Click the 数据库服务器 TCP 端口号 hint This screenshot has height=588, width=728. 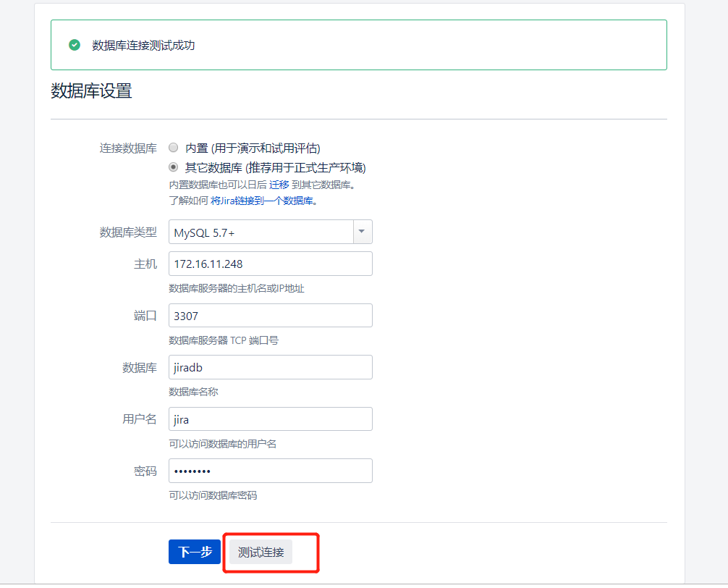[224, 340]
